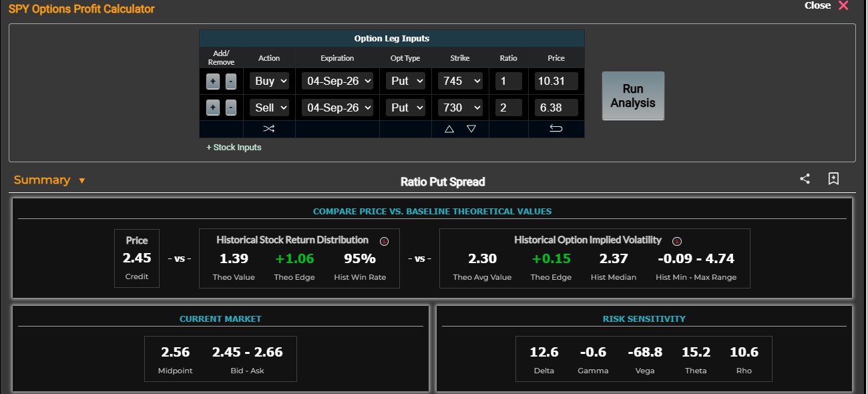Share the Ratio Put Spread analysis
The image size is (868, 394).
click(x=805, y=179)
